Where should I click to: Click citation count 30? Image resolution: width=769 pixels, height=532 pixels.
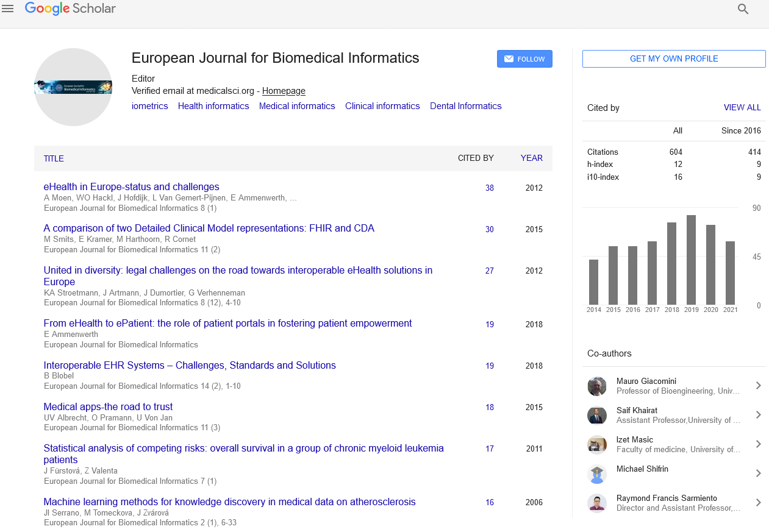(490, 230)
